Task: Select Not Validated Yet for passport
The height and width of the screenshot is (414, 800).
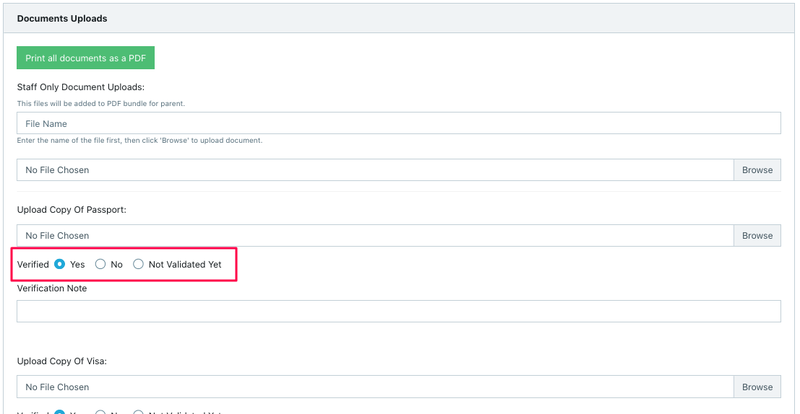Action: point(139,265)
